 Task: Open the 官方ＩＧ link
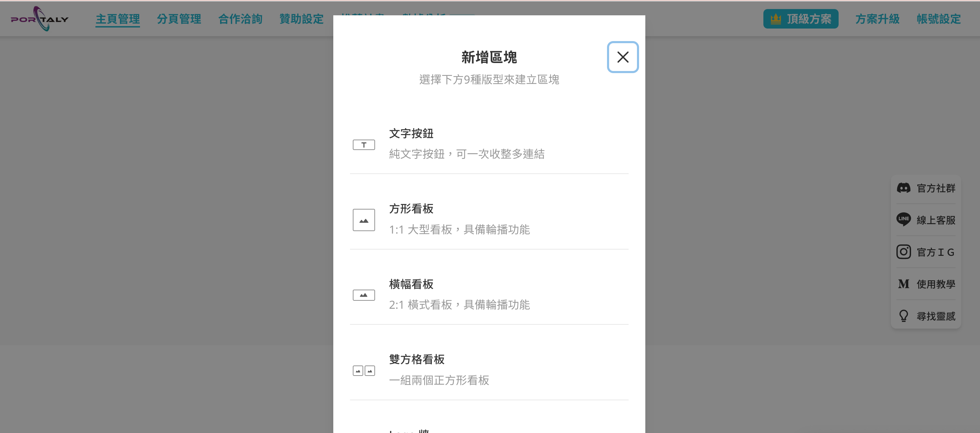[x=926, y=252]
